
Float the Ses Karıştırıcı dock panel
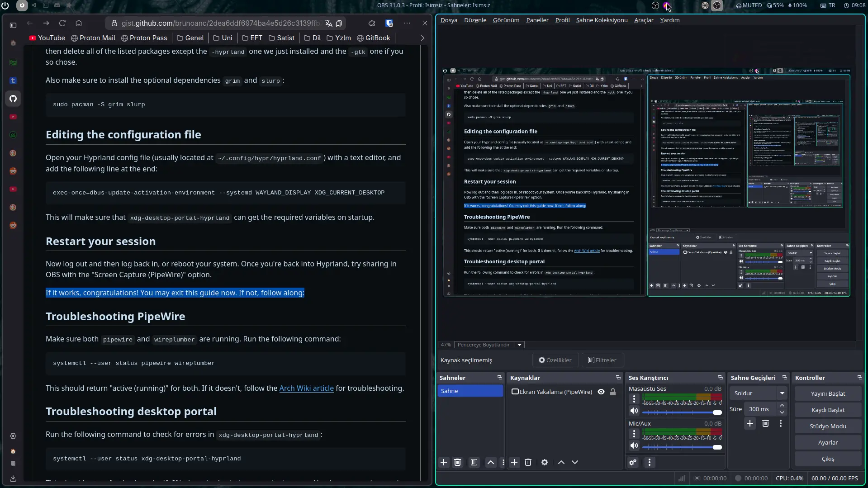click(721, 377)
